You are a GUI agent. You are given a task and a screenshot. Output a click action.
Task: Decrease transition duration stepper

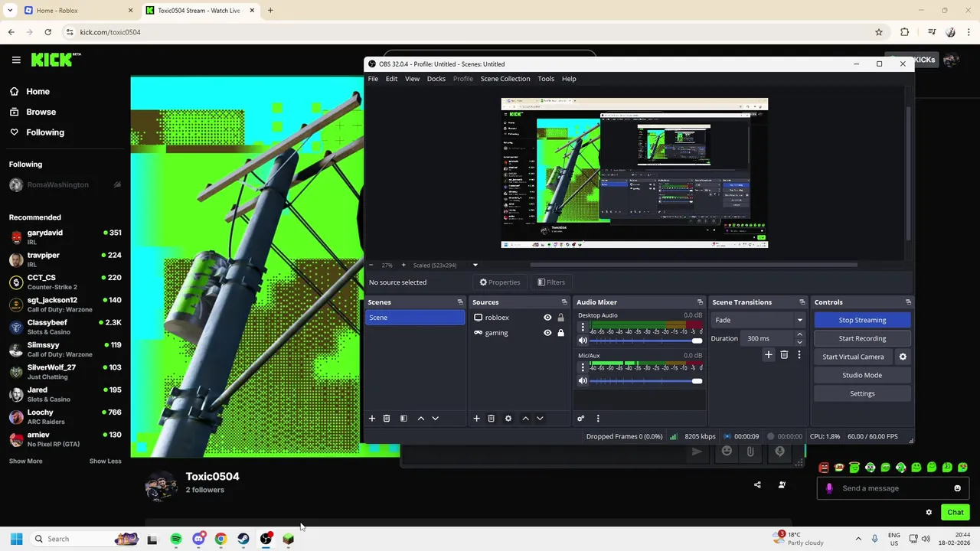[799, 342]
